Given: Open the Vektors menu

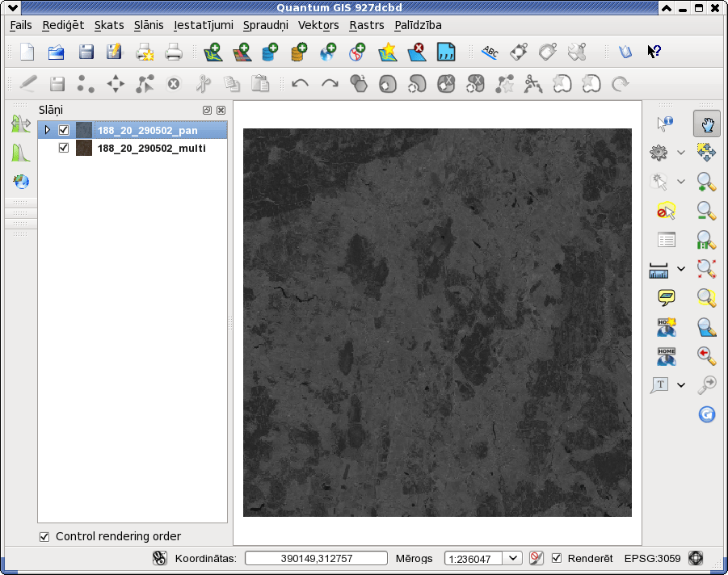Looking at the screenshot, I should [318, 25].
